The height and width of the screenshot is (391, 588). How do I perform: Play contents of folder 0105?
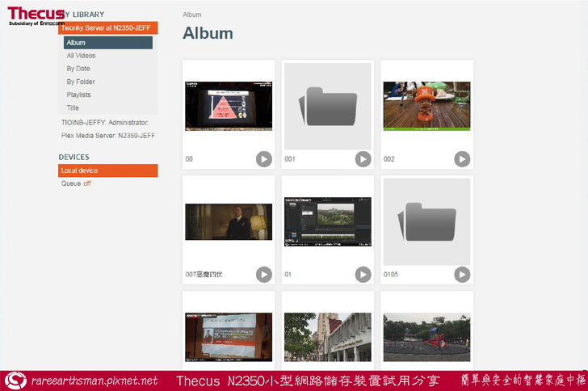point(461,275)
